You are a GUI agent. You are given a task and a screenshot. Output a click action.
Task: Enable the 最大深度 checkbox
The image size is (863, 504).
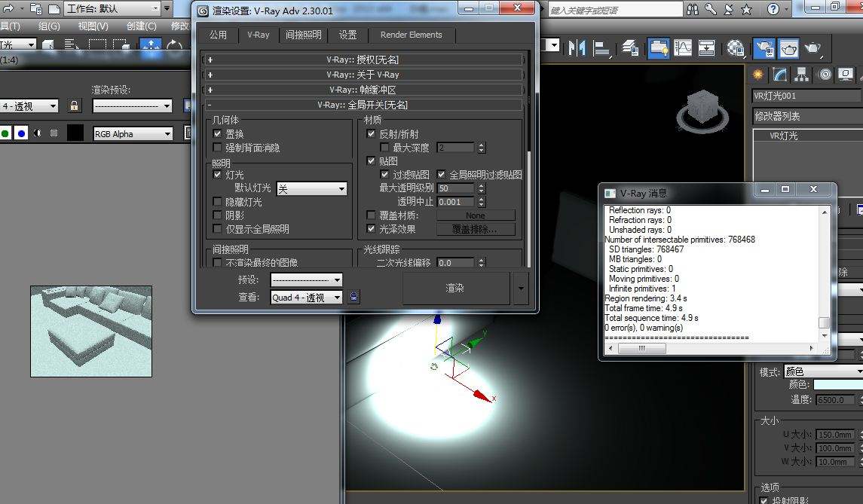pyautogui.click(x=384, y=147)
